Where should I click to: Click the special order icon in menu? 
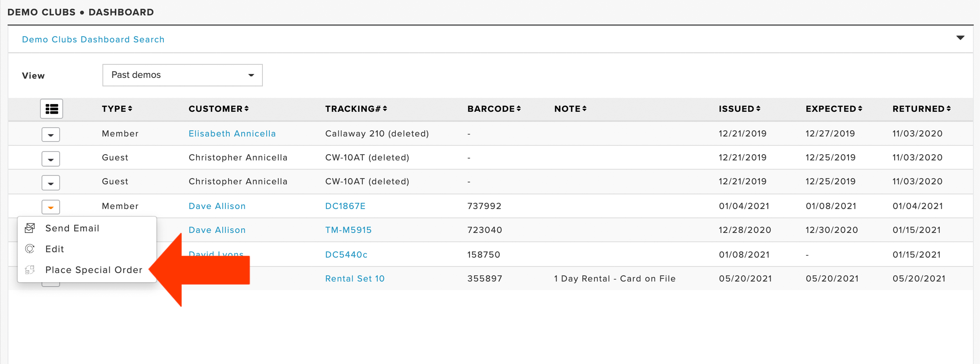[x=30, y=270]
